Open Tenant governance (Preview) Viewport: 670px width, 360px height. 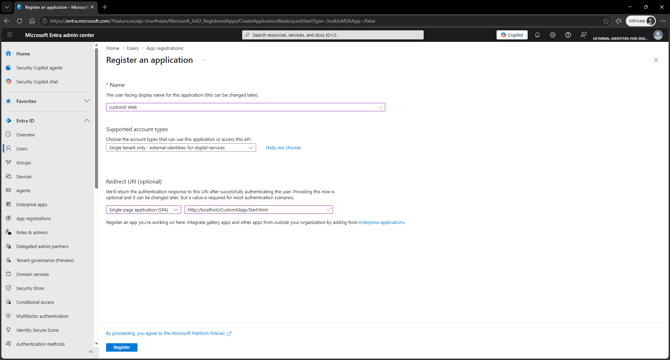(44, 260)
